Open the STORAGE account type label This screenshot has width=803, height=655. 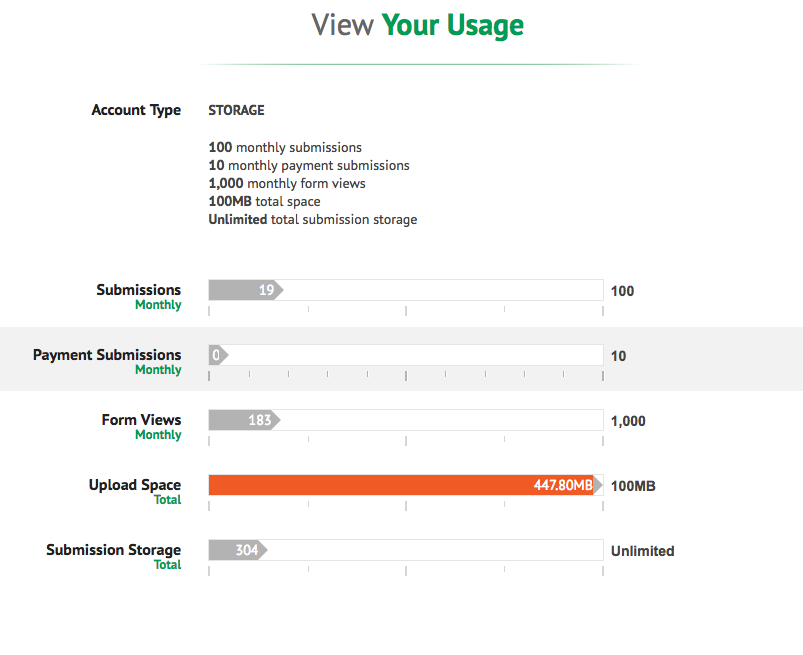[x=236, y=110]
